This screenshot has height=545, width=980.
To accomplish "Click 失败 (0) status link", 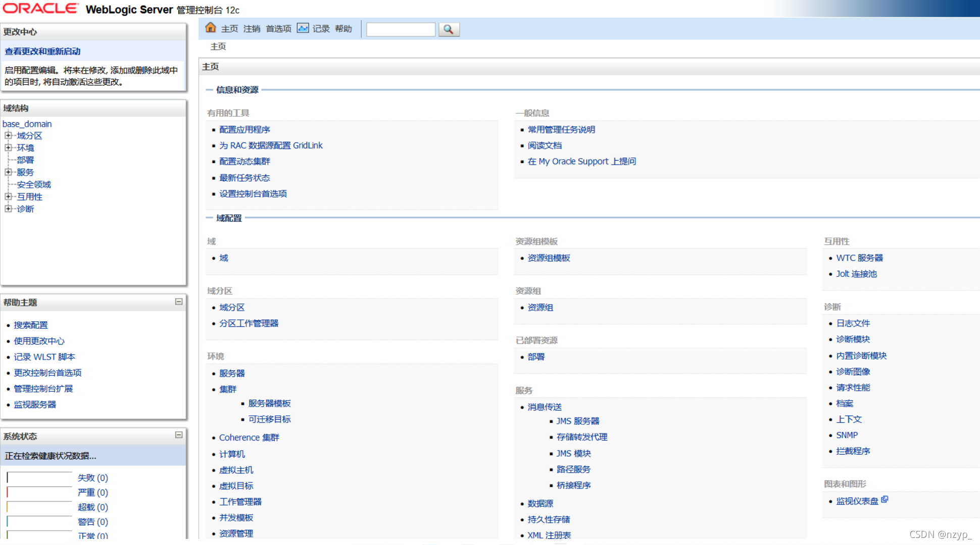I will click(x=93, y=478).
